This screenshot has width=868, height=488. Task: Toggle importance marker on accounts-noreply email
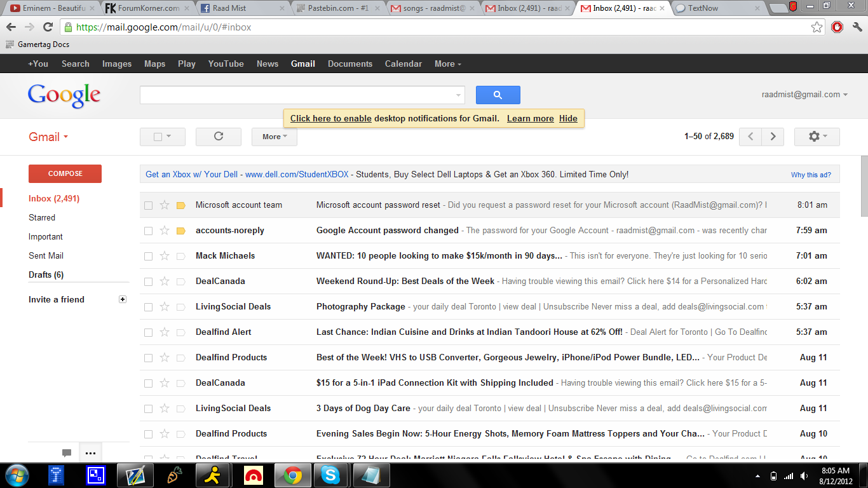(x=180, y=231)
